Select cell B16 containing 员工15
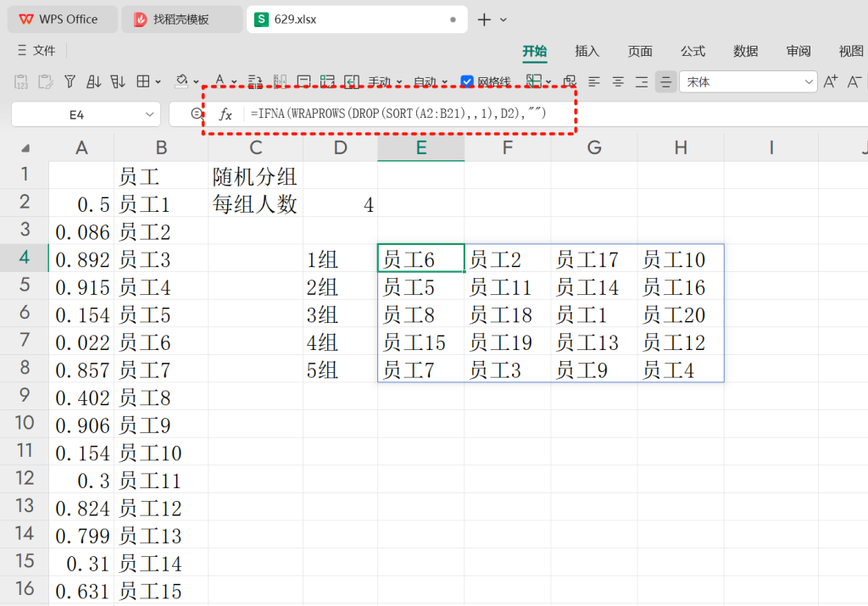Image resolution: width=868 pixels, height=606 pixels. (x=161, y=589)
